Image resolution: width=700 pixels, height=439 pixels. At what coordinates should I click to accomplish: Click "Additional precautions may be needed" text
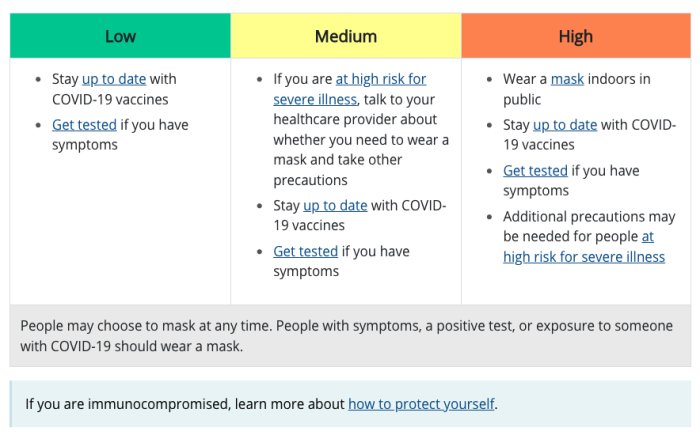[x=588, y=217]
